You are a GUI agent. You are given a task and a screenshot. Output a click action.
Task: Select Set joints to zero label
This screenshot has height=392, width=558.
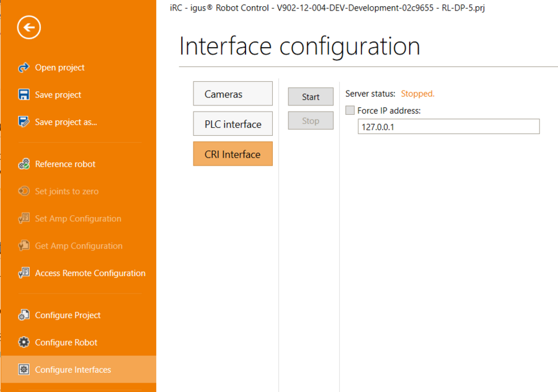click(66, 192)
